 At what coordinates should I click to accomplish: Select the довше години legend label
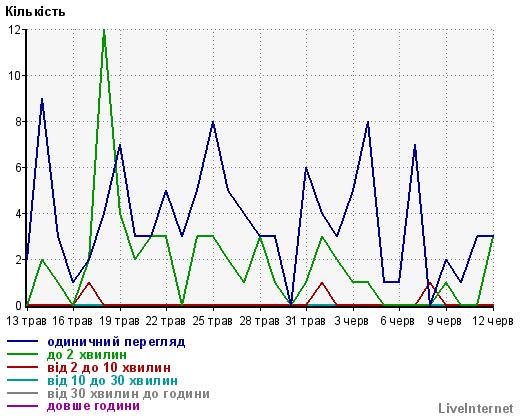click(93, 406)
